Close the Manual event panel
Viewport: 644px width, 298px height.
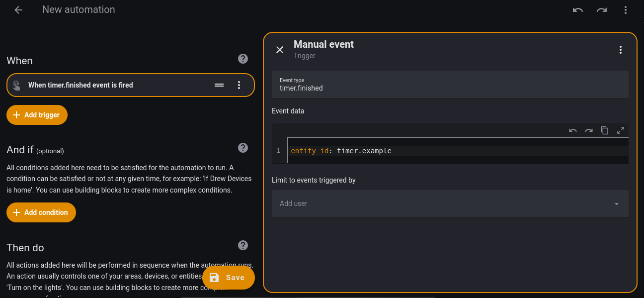[x=280, y=50]
